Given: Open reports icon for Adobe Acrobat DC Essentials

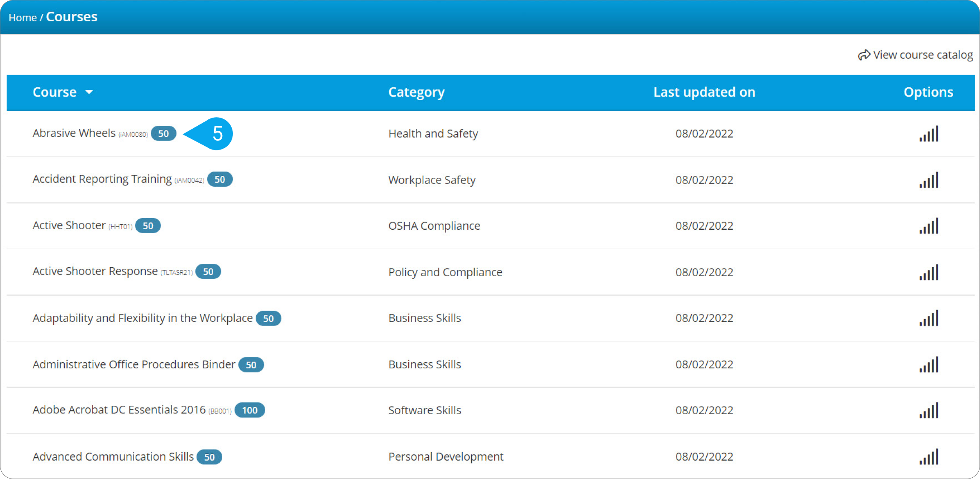Looking at the screenshot, I should (928, 410).
